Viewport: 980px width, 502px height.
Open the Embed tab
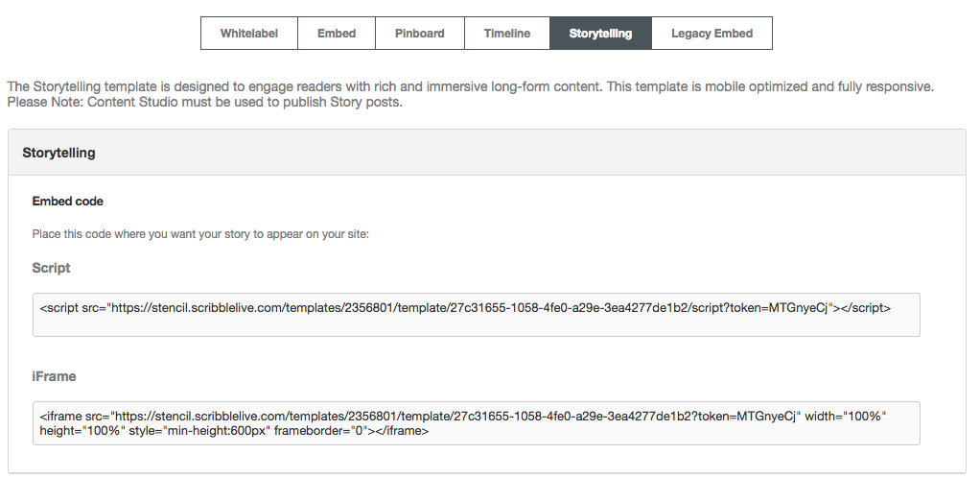pos(337,34)
